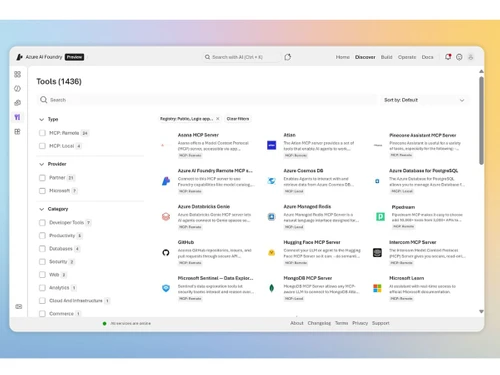Collapse the Type filter section
The height and width of the screenshot is (375, 500).
(x=42, y=119)
